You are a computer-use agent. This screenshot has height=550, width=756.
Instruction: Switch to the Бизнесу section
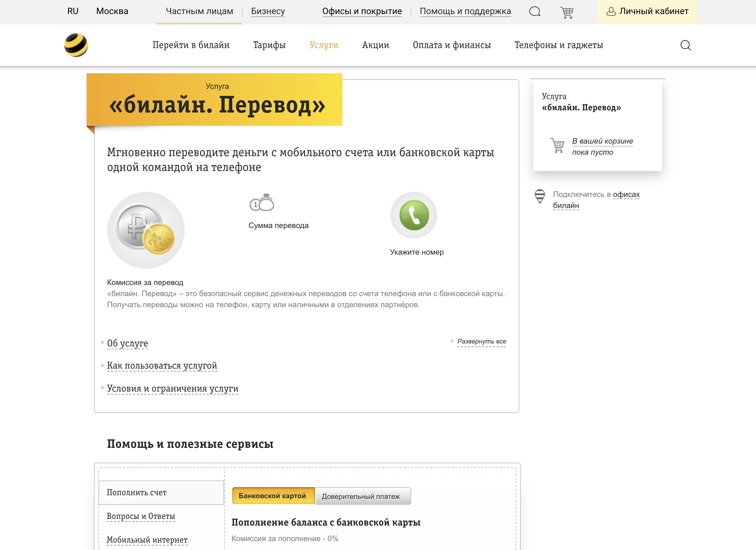267,11
